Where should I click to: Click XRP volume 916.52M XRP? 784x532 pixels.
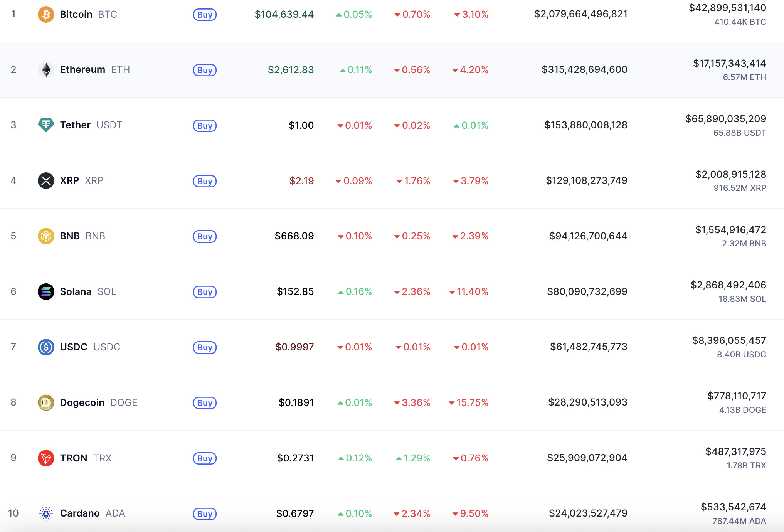point(740,188)
